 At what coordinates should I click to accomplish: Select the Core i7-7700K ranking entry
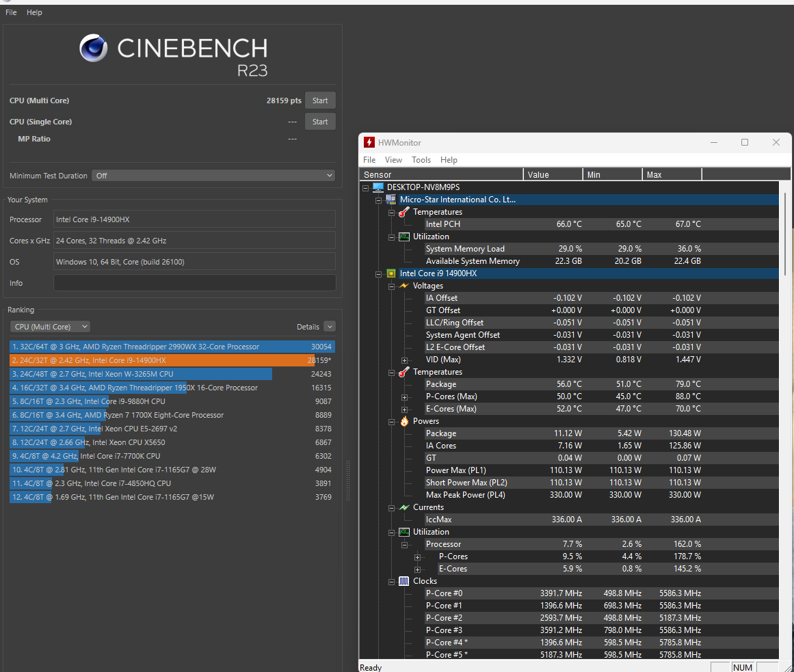pos(172,456)
